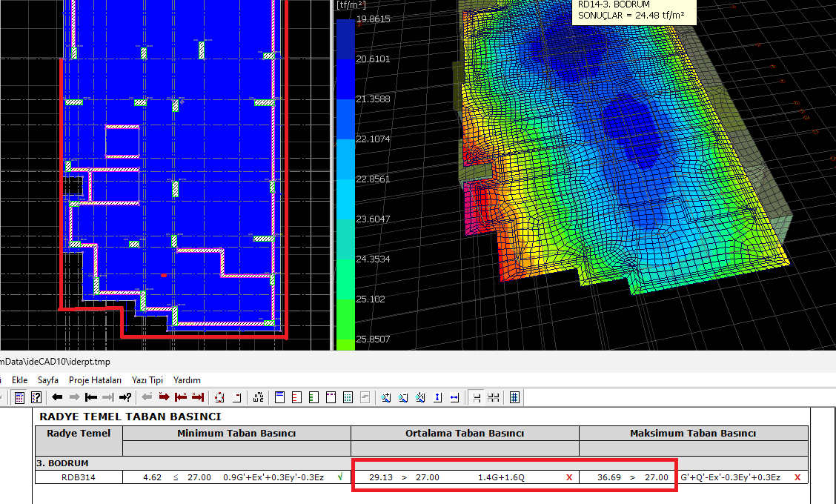Click the RDB314 foundation row label

(x=78, y=477)
